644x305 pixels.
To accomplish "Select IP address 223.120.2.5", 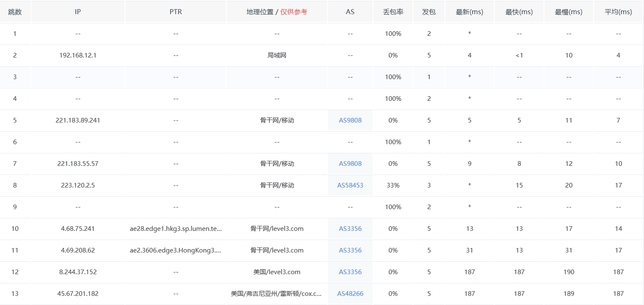I will 78,185.
